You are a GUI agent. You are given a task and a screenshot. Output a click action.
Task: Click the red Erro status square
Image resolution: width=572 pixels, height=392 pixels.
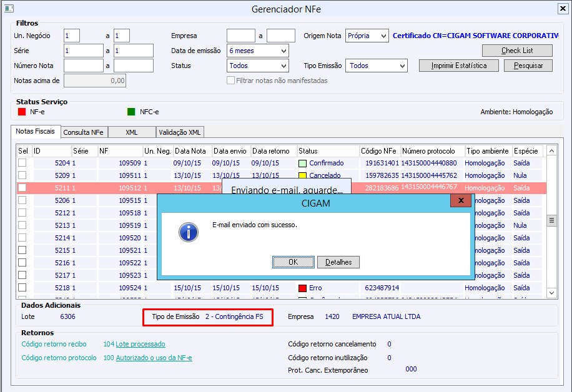click(302, 288)
